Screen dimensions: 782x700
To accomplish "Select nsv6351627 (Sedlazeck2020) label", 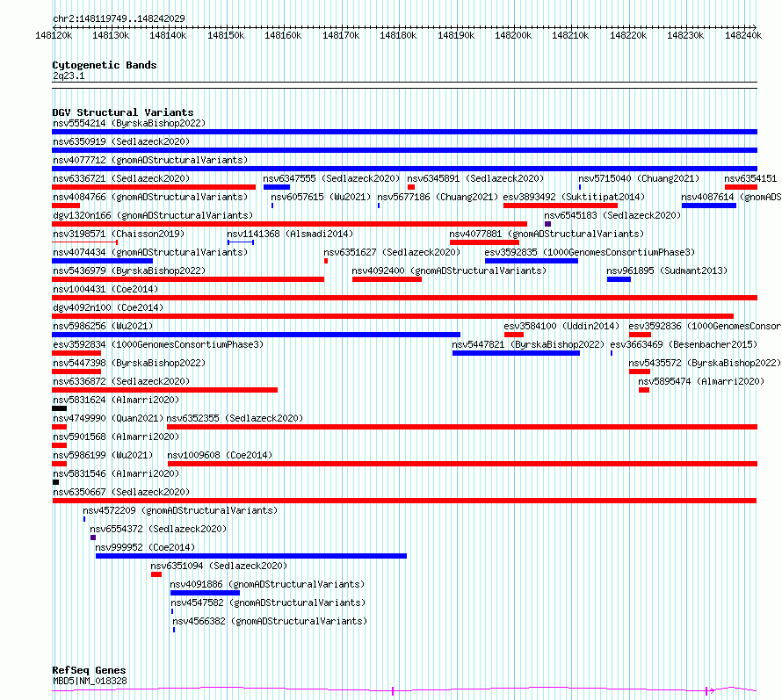I will point(392,252).
